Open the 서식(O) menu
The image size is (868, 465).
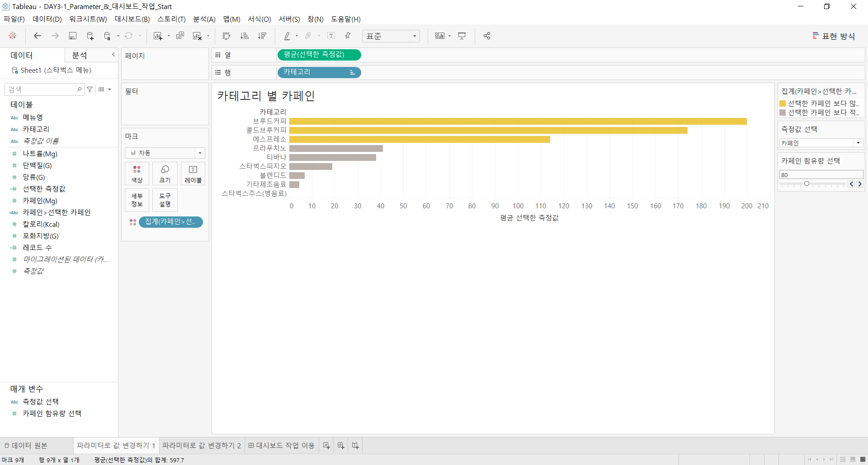[259, 19]
